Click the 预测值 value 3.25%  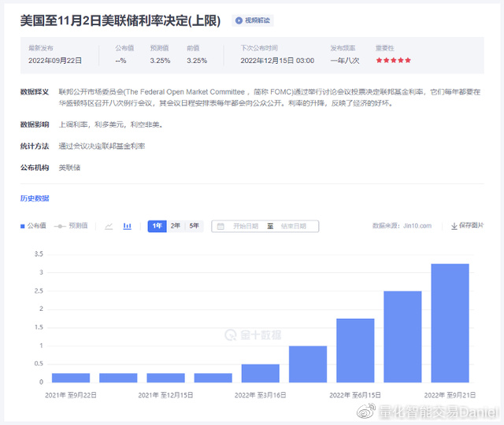point(160,61)
